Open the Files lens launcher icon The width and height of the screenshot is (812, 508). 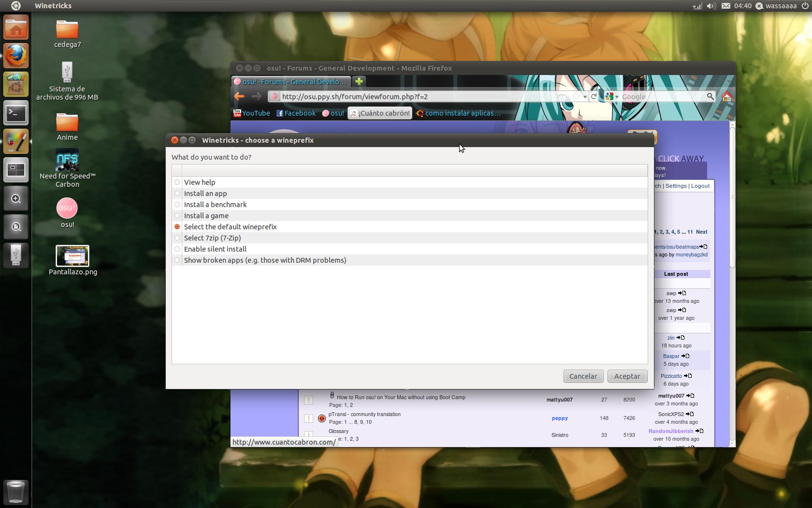(16, 226)
